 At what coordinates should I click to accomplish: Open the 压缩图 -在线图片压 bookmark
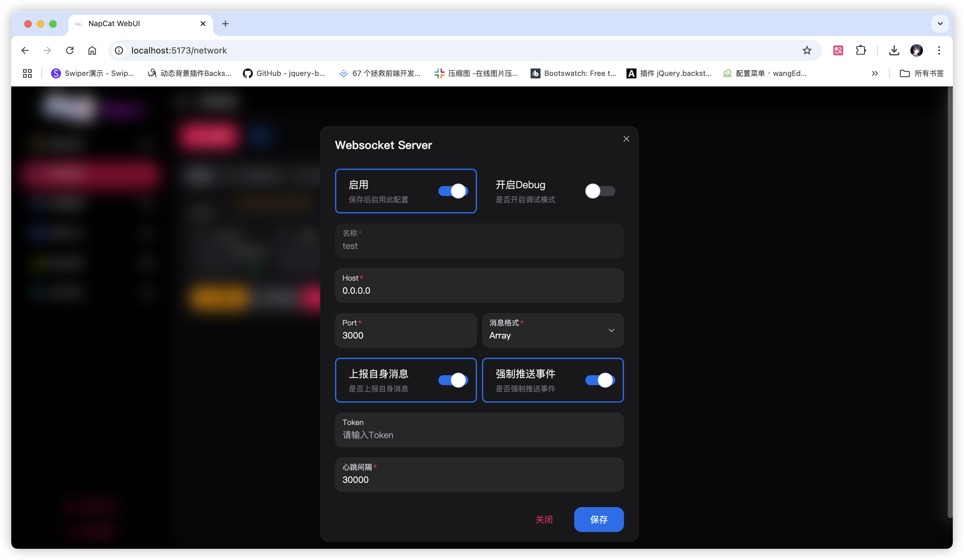point(476,73)
